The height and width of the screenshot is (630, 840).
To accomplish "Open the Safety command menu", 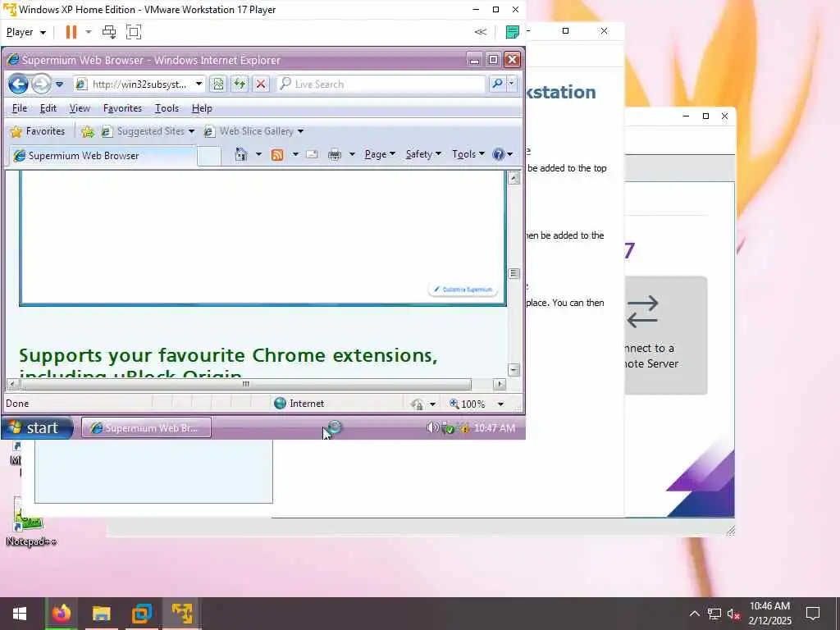I will tap(423, 154).
